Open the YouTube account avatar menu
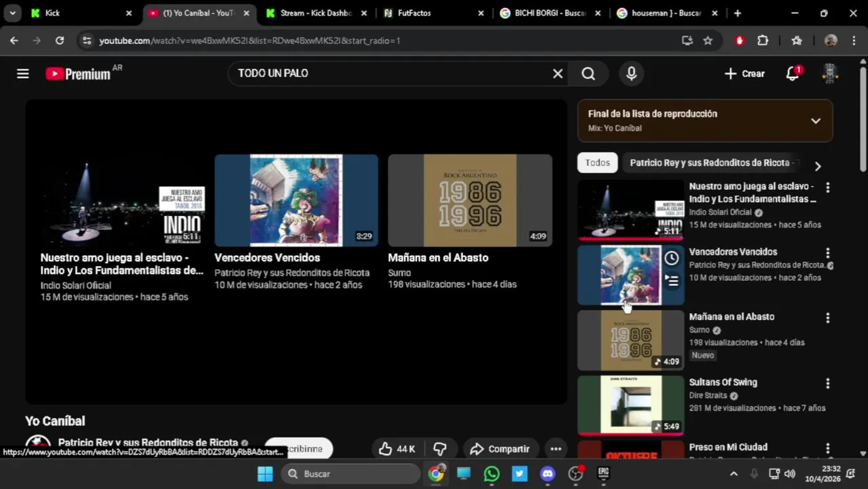This screenshot has height=489, width=868. click(830, 73)
